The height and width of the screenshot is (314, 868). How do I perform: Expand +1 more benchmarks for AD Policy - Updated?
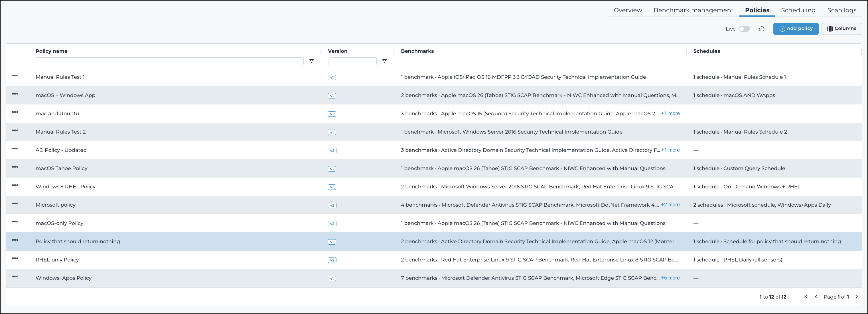coord(670,150)
